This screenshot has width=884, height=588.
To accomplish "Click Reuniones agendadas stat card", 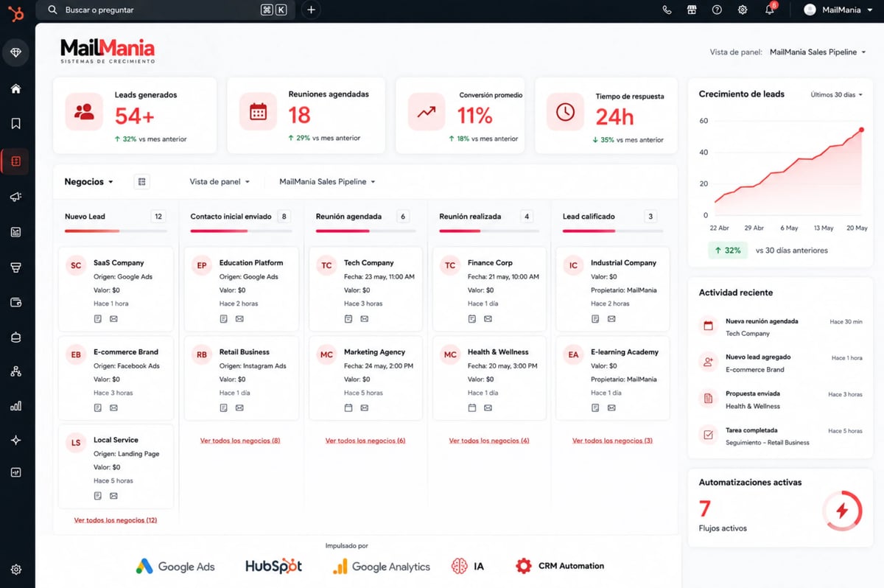I will click(306, 116).
